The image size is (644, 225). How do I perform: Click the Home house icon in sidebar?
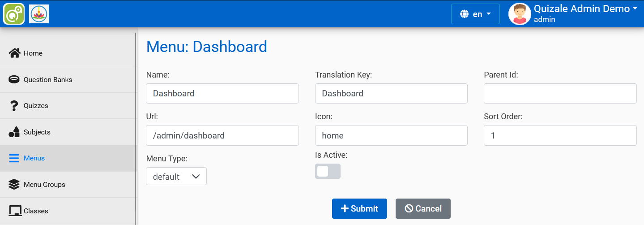(x=14, y=53)
